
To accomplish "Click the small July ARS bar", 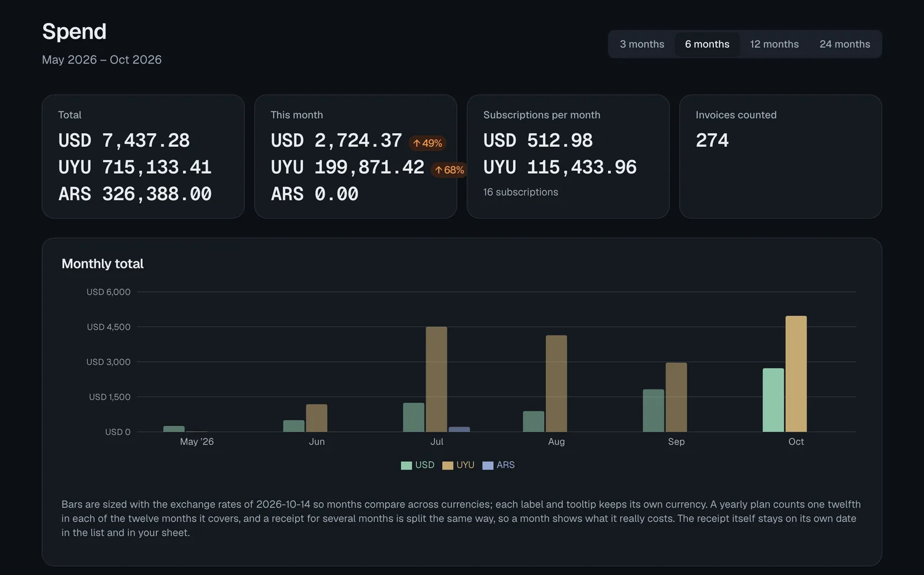I will click(459, 430).
